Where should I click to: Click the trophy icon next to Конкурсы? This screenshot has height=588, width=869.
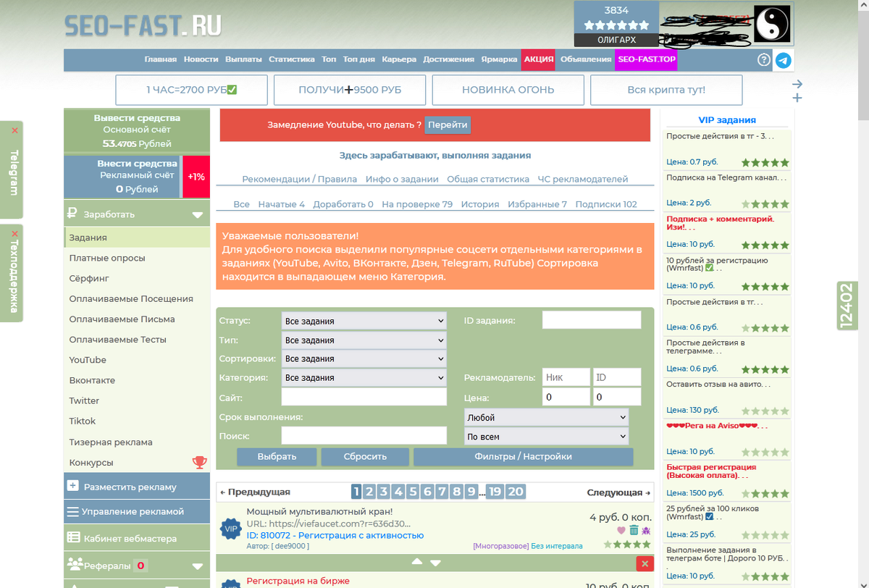pyautogui.click(x=199, y=462)
